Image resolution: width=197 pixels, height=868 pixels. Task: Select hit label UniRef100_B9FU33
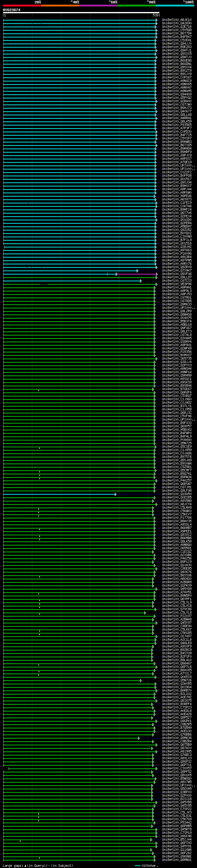177,423
